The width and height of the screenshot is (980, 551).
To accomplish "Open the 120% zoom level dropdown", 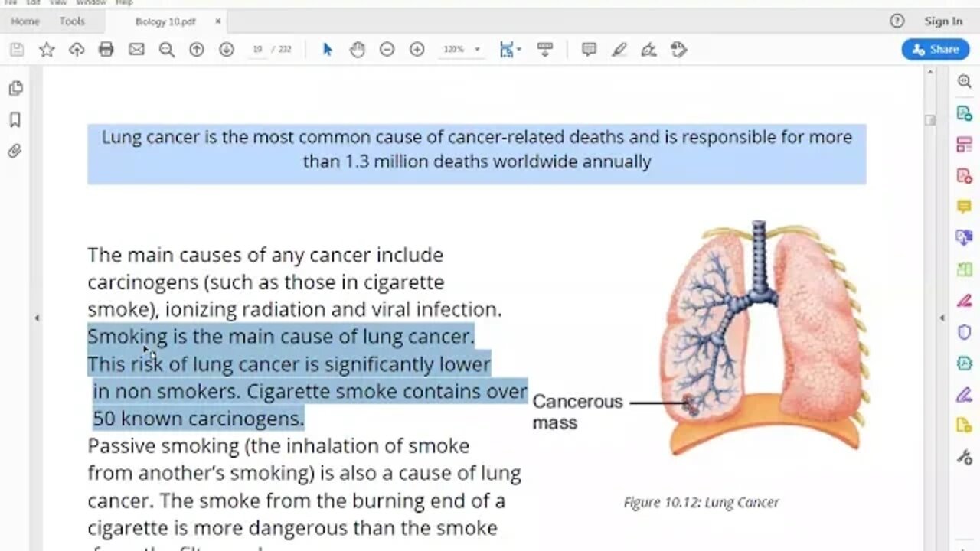I will click(461, 50).
